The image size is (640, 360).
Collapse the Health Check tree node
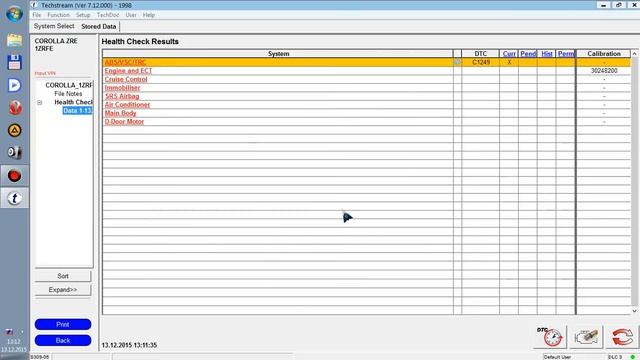point(40,102)
